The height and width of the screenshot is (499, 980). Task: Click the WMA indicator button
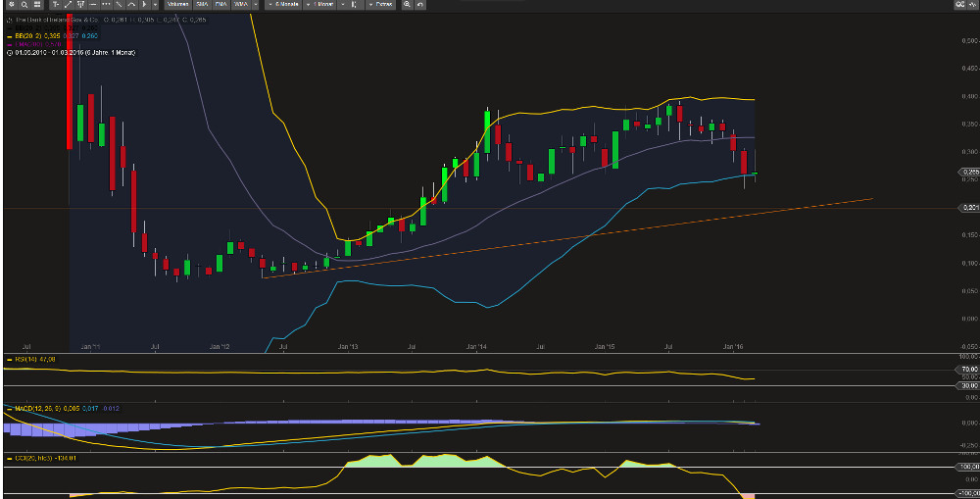pyautogui.click(x=241, y=5)
